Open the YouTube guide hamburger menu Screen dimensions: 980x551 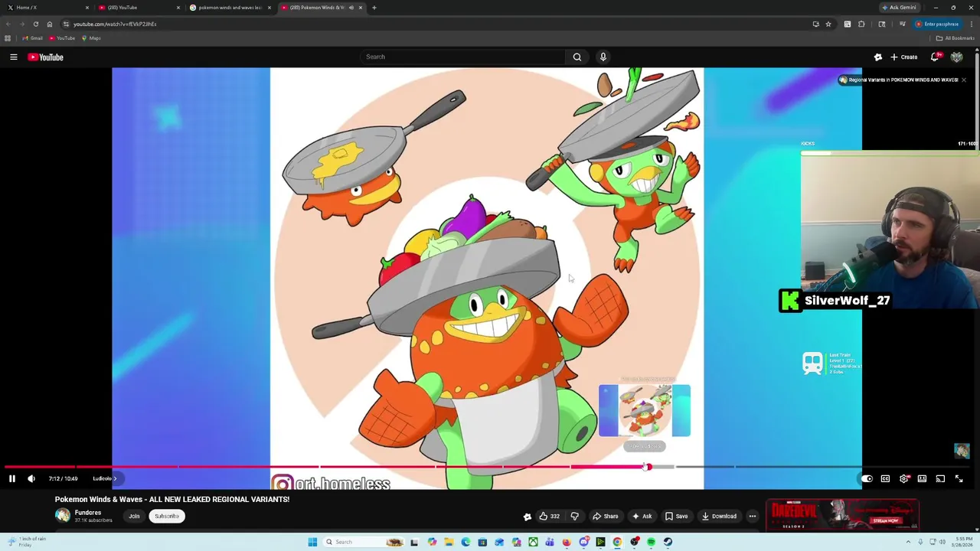(x=13, y=57)
